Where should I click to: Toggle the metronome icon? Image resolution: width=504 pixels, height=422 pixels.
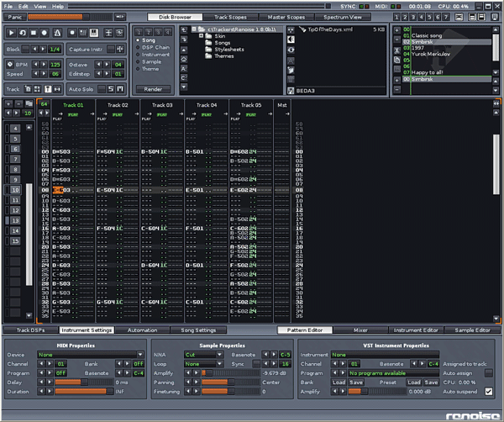coord(57,33)
